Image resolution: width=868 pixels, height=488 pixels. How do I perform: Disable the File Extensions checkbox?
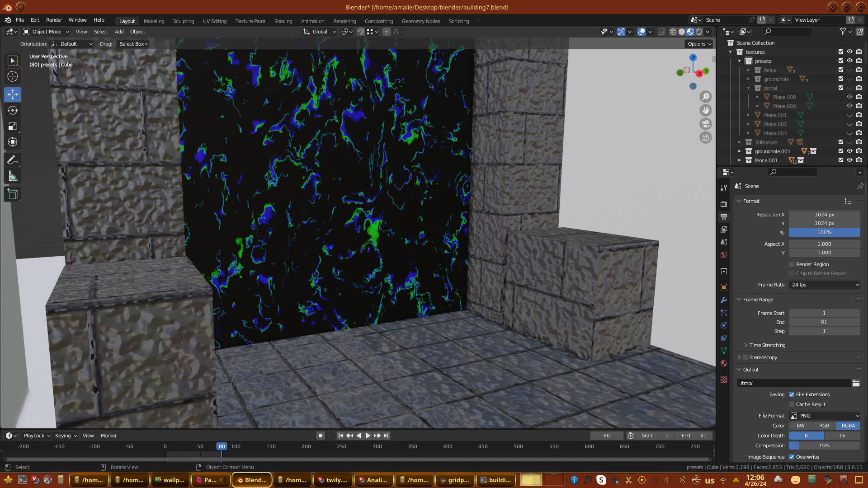(x=792, y=394)
